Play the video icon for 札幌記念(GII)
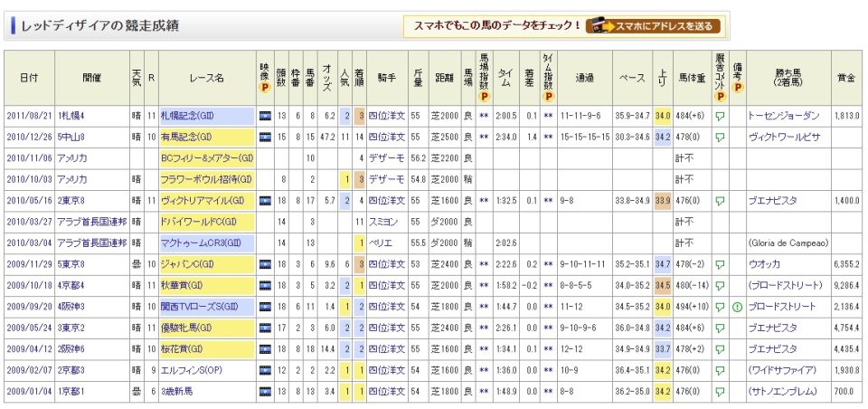This screenshot has width=868, height=409. 265,116
